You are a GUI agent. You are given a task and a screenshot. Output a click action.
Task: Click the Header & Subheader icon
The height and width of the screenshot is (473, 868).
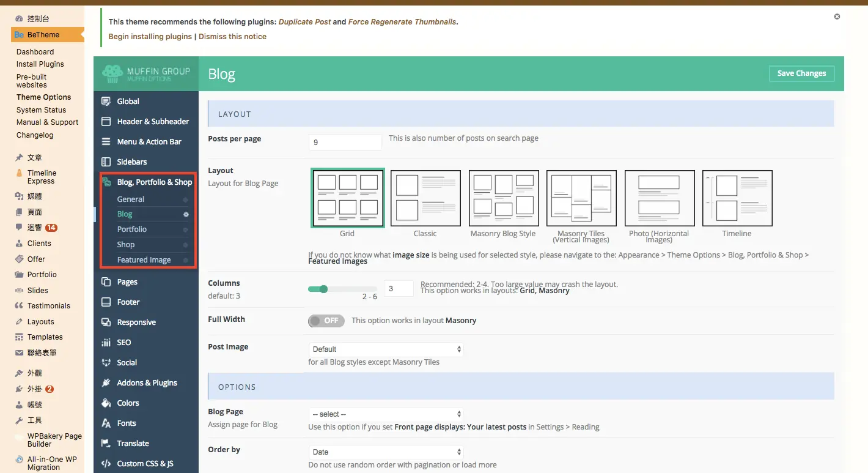tap(106, 122)
